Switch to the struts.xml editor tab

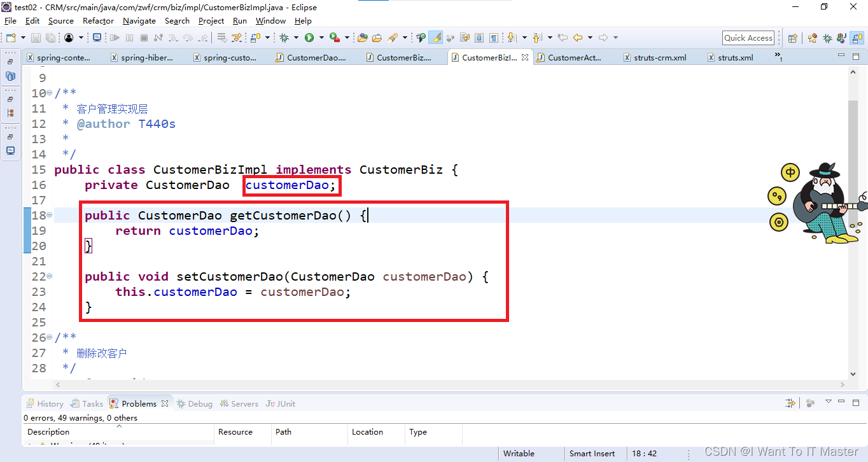click(x=731, y=57)
